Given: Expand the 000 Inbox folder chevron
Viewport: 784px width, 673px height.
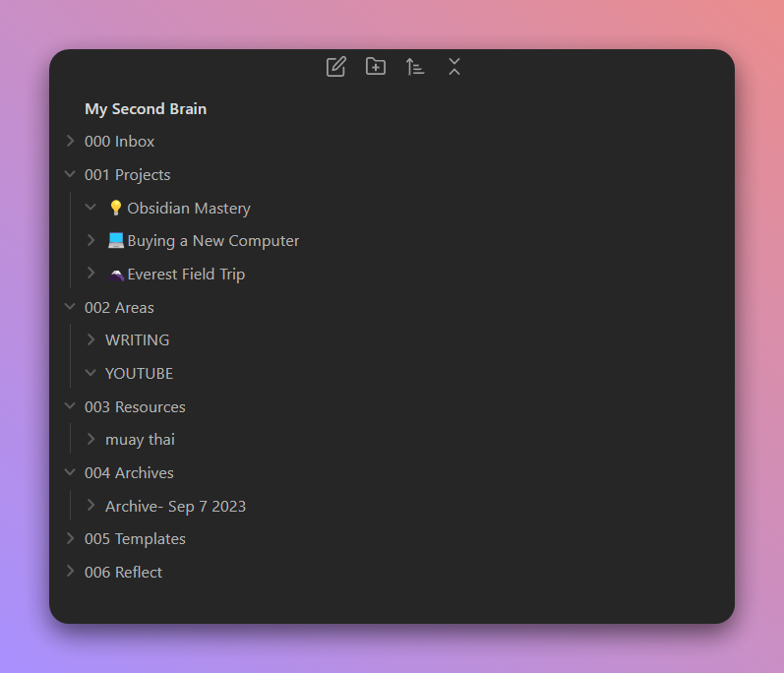Looking at the screenshot, I should click(71, 141).
